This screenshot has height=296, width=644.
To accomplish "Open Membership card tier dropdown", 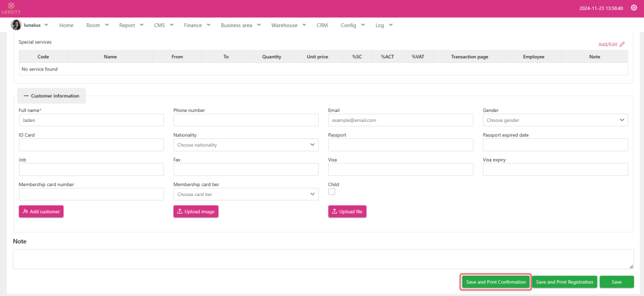I will click(246, 195).
